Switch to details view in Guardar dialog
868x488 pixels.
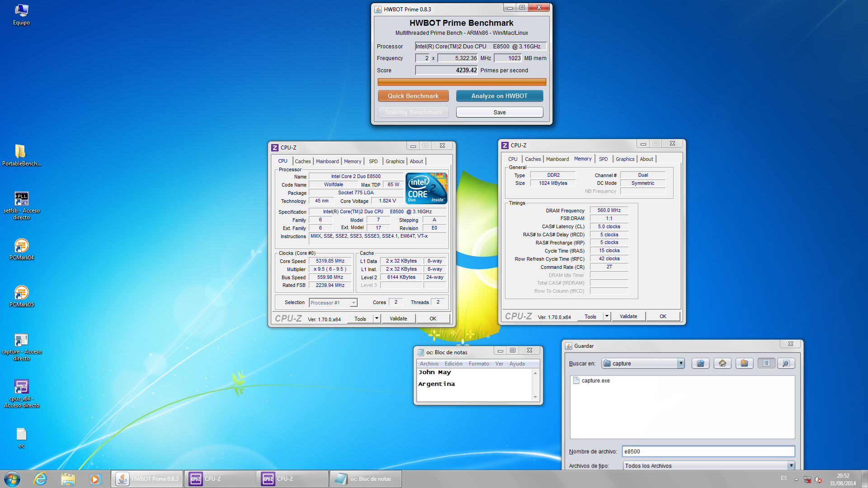pos(786,363)
